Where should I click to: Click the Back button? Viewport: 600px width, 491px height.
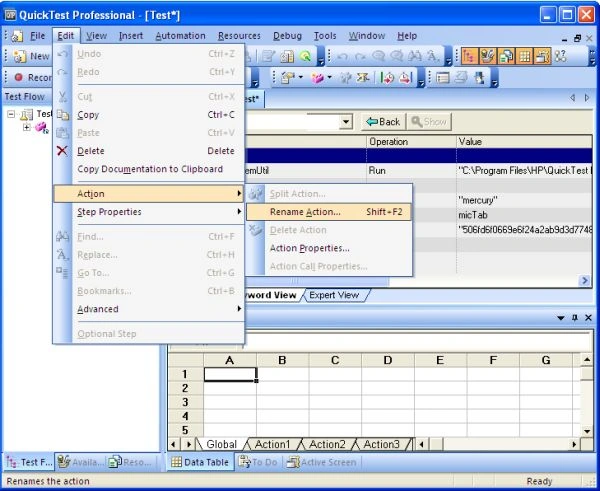(x=383, y=122)
